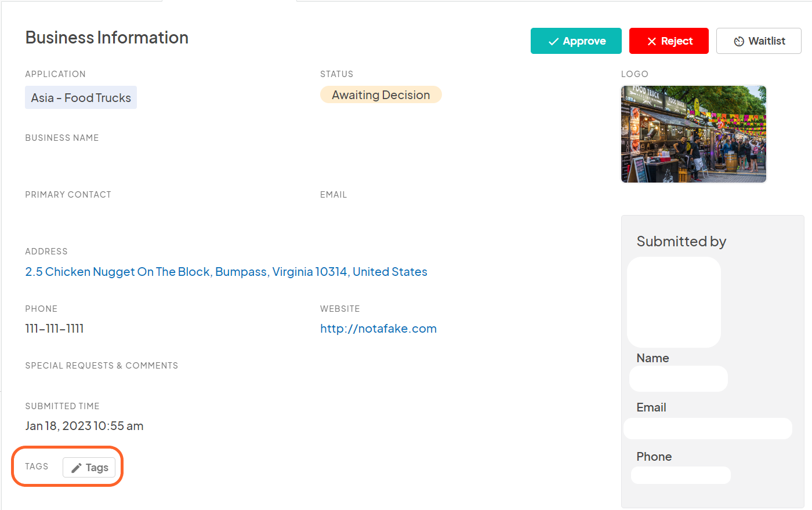The image size is (812, 510).
Task: Click the SPECIAL REQUESTS & COMMENTS label
Action: coord(101,366)
